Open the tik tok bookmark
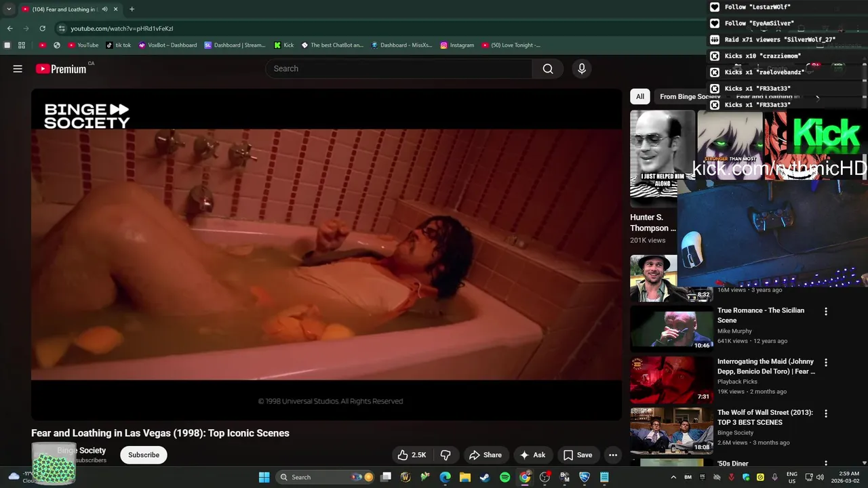Viewport: 868px width, 488px height. (x=119, y=45)
